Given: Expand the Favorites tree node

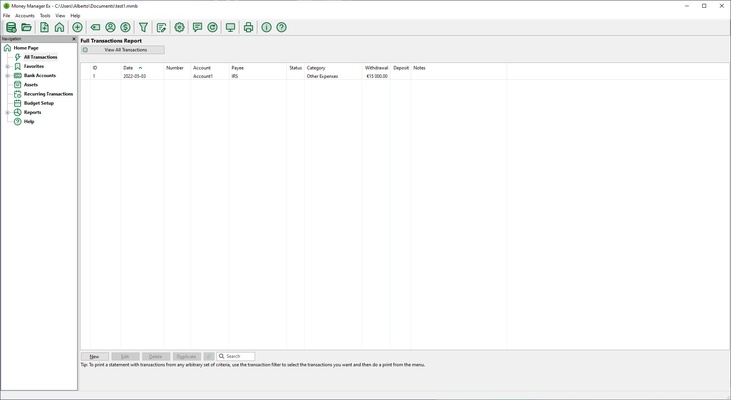Looking at the screenshot, I should pyautogui.click(x=7, y=66).
